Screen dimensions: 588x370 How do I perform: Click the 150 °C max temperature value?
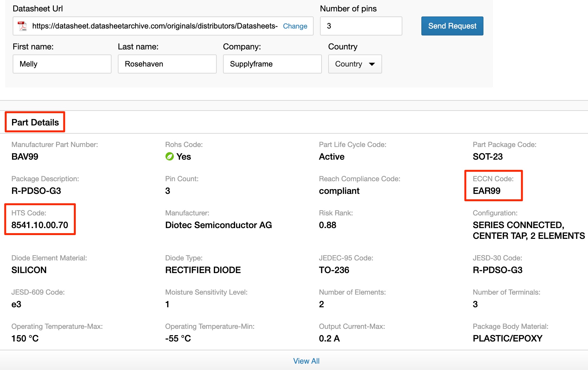pos(25,338)
